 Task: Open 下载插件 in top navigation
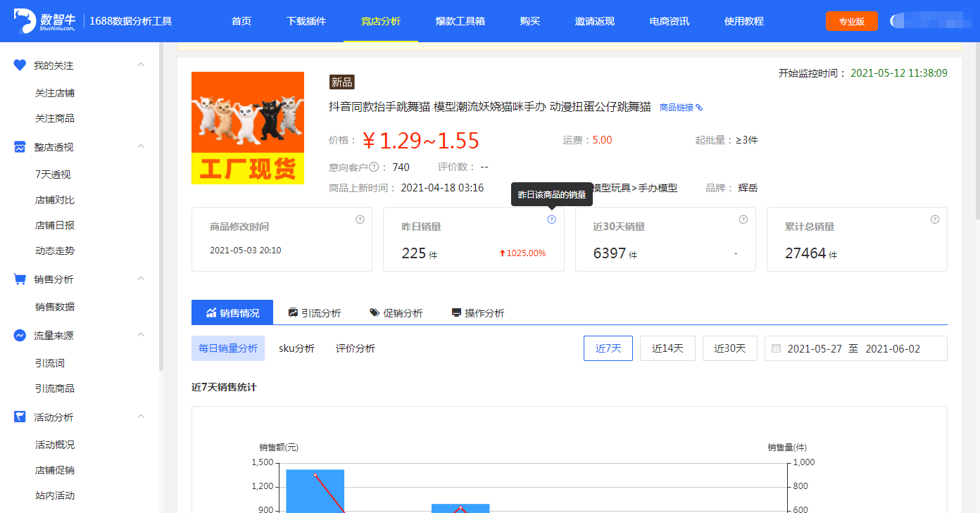click(x=306, y=21)
